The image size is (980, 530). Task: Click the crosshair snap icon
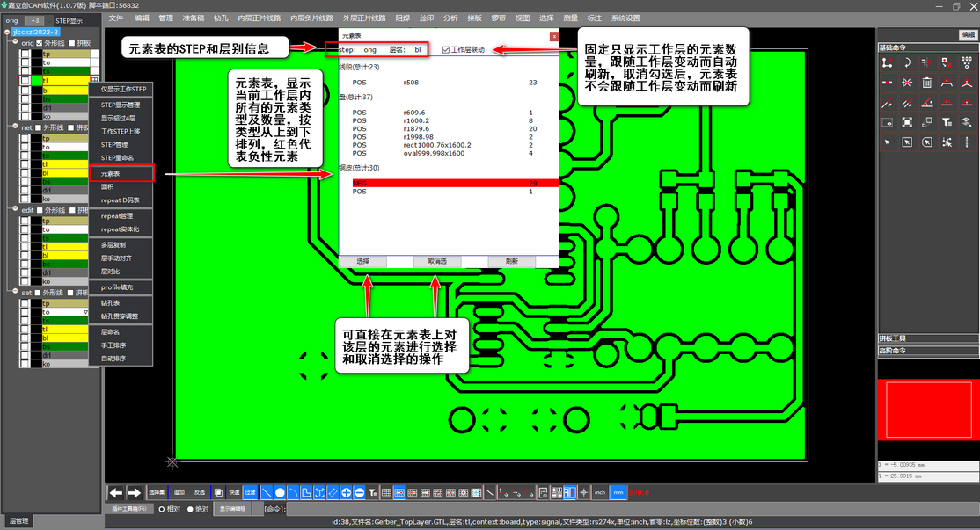click(x=584, y=492)
